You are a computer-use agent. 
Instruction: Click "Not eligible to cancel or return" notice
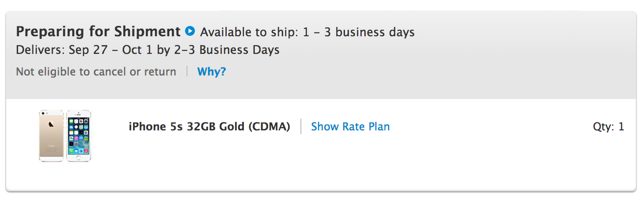point(96,72)
